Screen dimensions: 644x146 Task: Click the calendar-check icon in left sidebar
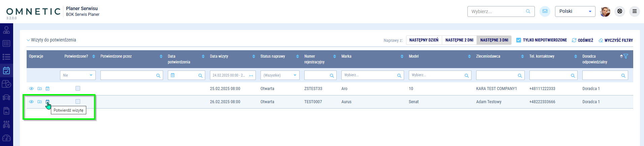point(6,70)
